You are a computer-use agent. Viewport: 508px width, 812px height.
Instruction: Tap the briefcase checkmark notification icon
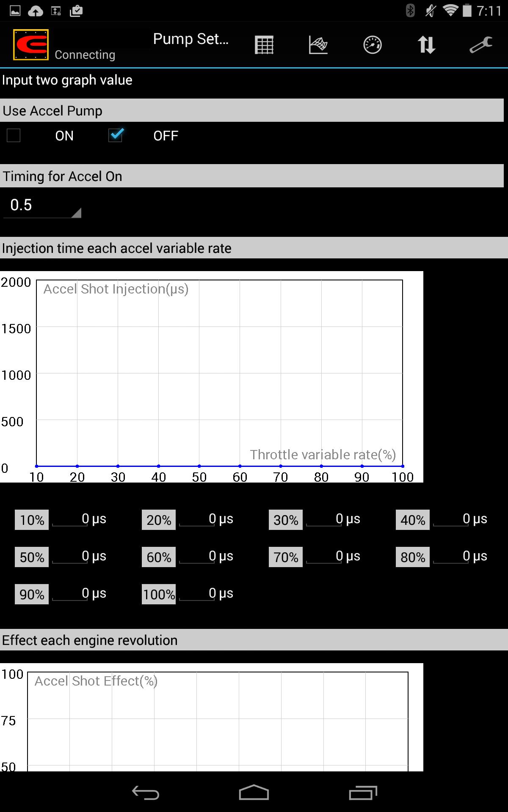[x=76, y=11]
